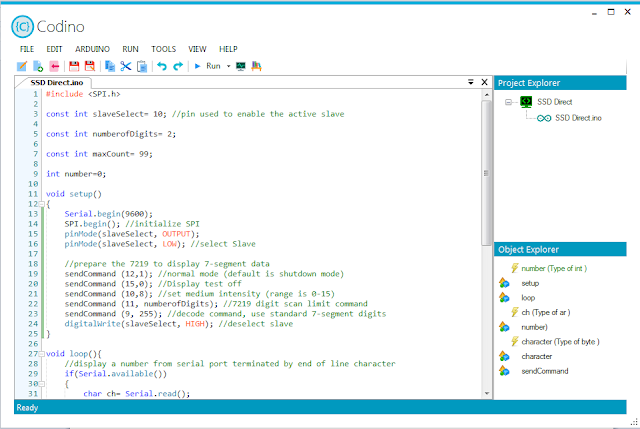Click the function icon beside sendCommand
The image size is (640, 429).
point(504,371)
